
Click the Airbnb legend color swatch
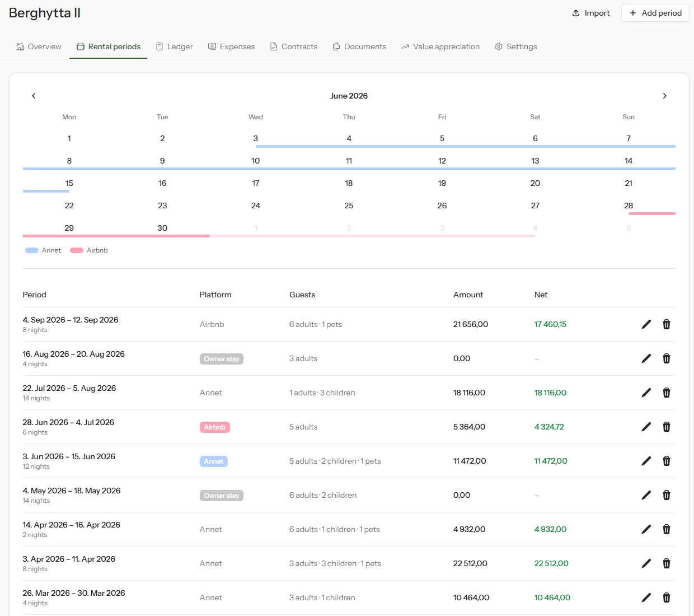click(77, 250)
